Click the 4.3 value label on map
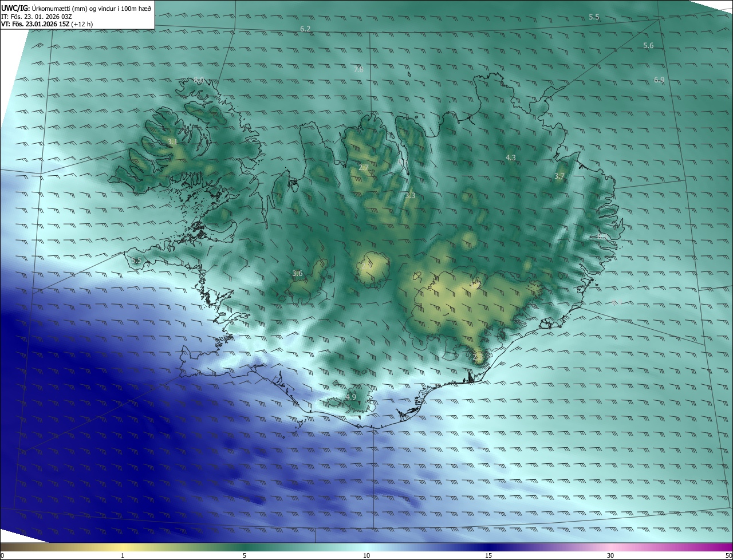Image resolution: width=733 pixels, height=560 pixels. click(511, 157)
